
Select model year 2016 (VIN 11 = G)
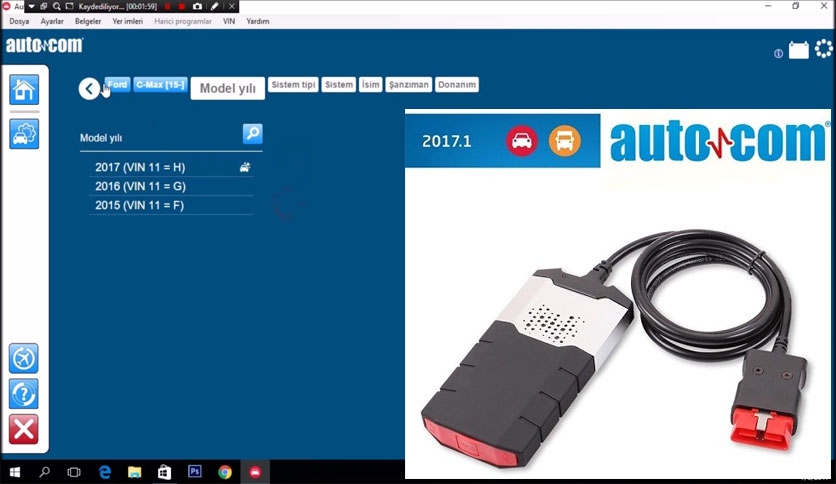(171, 186)
